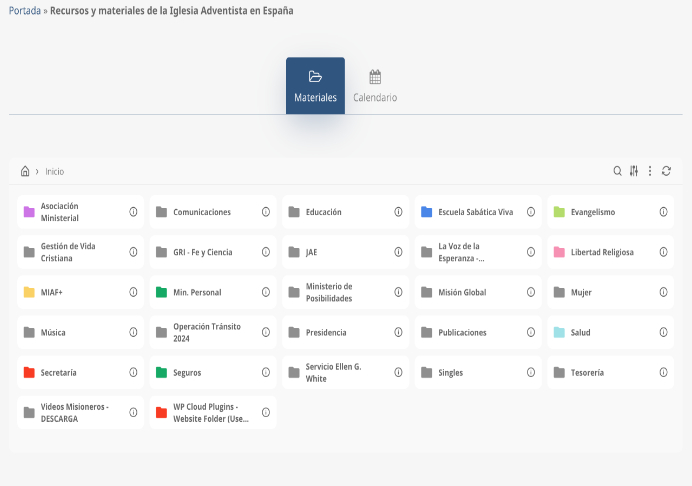Select the Materiales tab

pos(315,86)
